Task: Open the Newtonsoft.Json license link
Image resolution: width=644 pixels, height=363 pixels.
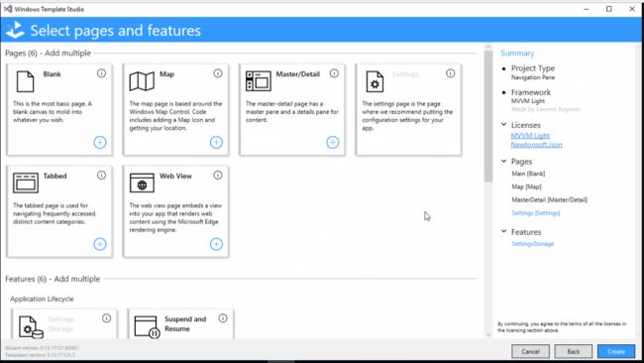Action: [536, 145]
